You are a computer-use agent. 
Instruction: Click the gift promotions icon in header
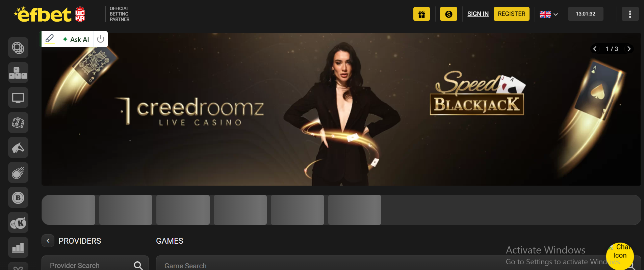[421, 14]
